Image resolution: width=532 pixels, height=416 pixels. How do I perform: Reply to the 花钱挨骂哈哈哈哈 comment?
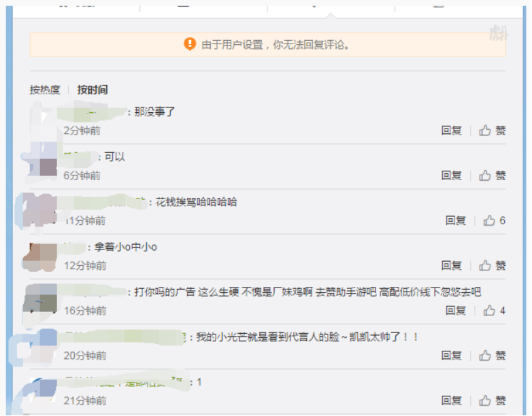(x=455, y=221)
